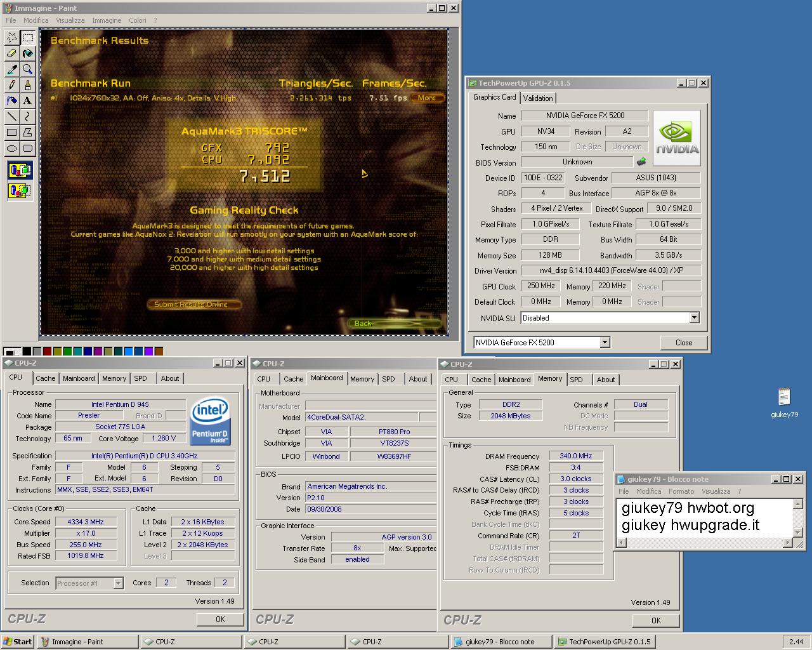Screen dimensions: 812x650
Task: Click the GPU-Z title bar icon
Action: pos(471,83)
